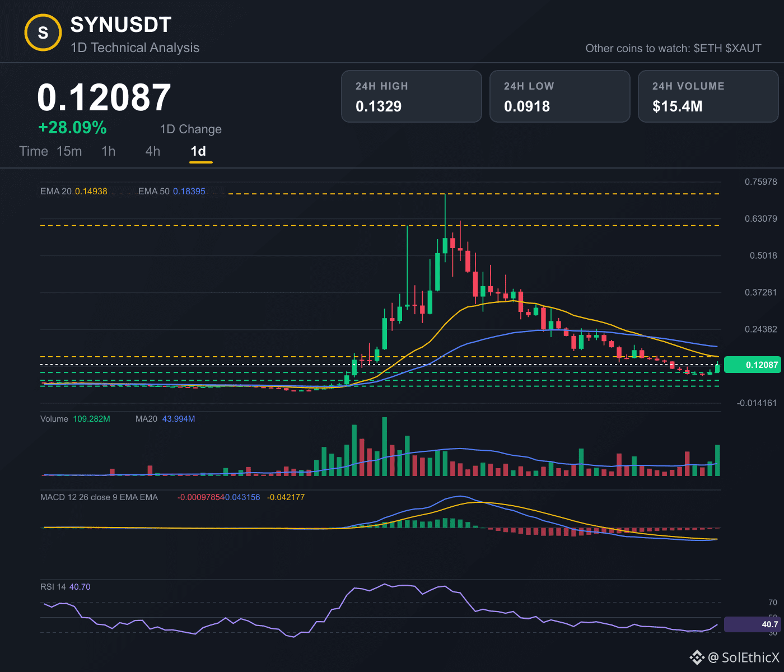Click the green "+28.09%" change value
This screenshot has height=672, width=784.
tap(72, 128)
